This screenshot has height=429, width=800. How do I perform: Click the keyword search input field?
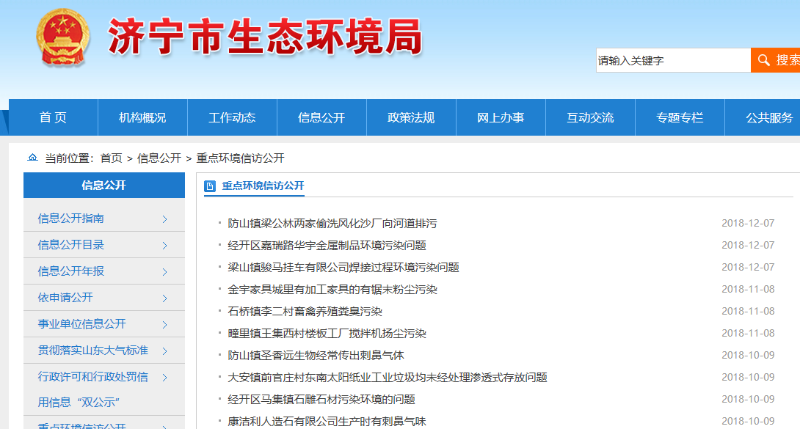(671, 60)
